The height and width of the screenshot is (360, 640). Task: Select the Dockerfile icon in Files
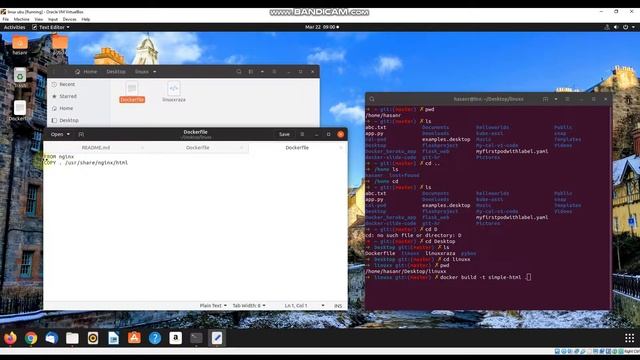tap(132, 92)
